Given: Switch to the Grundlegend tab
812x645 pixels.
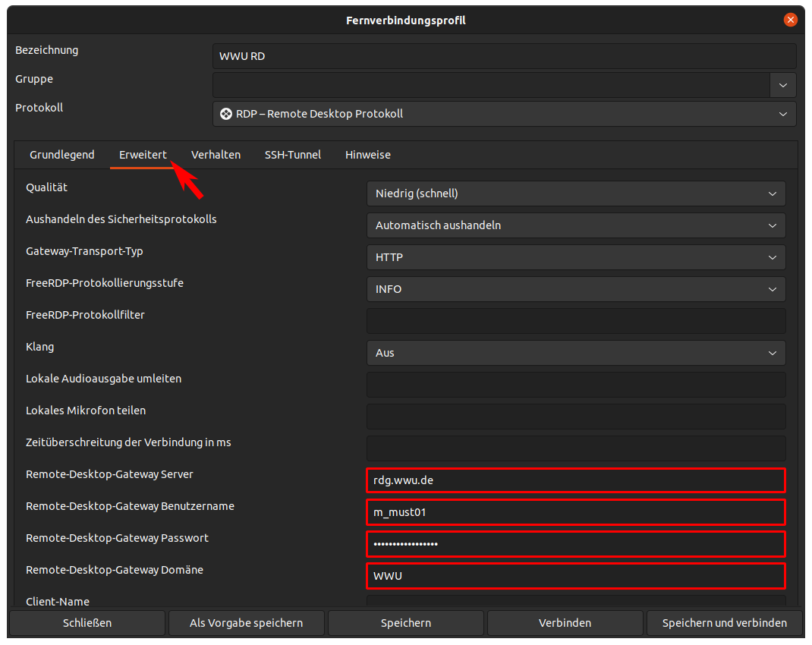Looking at the screenshot, I should coord(62,155).
